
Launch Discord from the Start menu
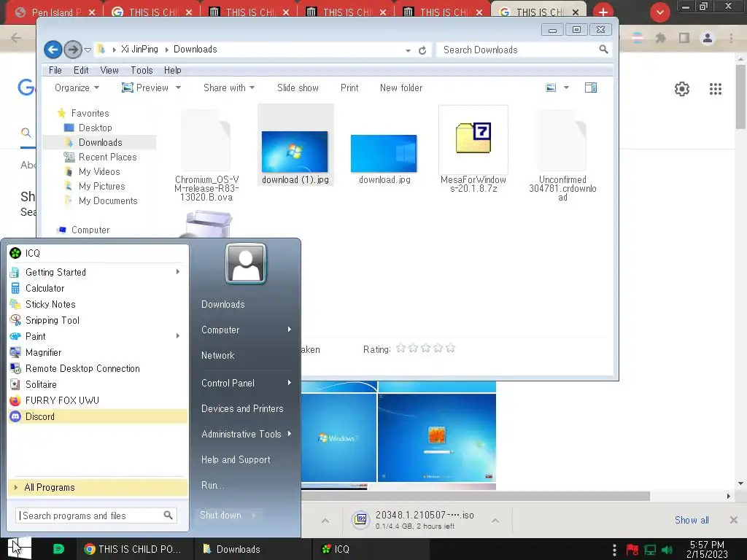tap(98, 416)
